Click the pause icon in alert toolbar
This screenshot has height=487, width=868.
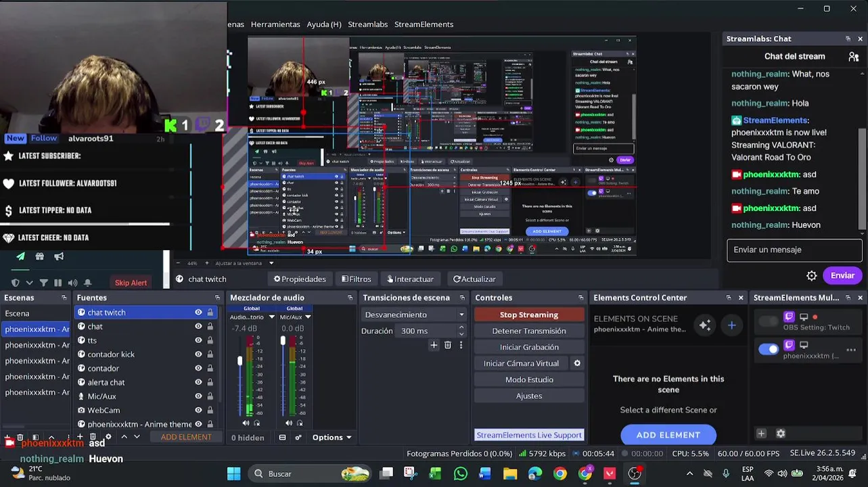coord(58,283)
